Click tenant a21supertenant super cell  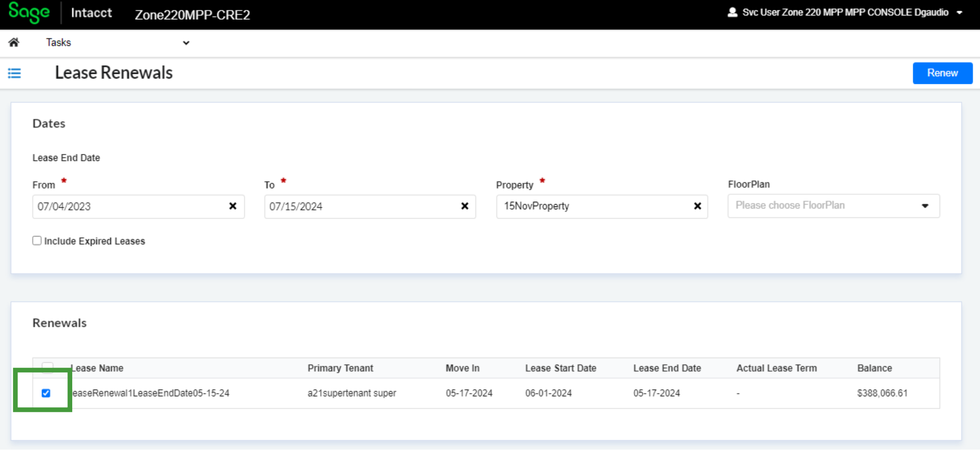(x=352, y=393)
